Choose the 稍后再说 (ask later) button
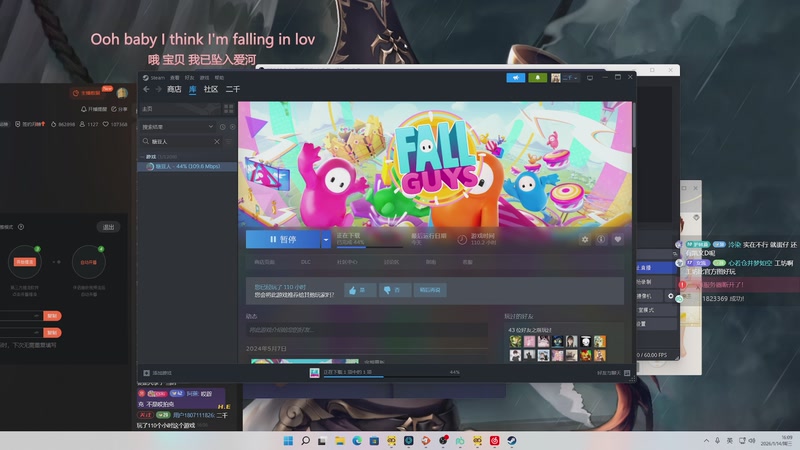The width and height of the screenshot is (800, 450). [430, 290]
